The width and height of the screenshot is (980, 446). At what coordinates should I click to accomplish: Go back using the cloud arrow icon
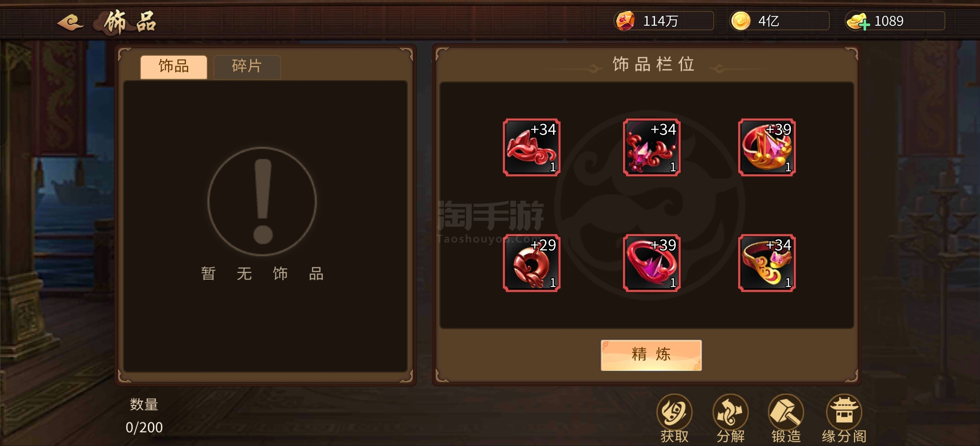click(x=70, y=22)
